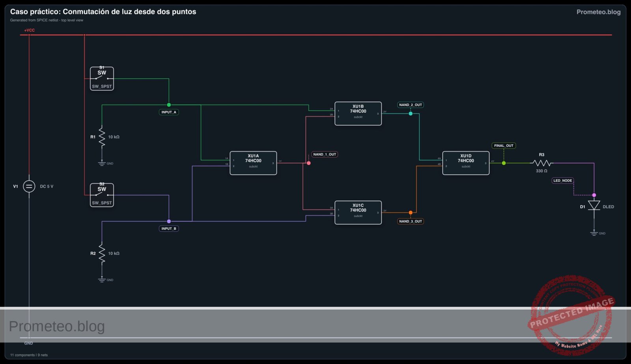
Task: Click the purple INPUT_B junction node
Action: [169, 221]
